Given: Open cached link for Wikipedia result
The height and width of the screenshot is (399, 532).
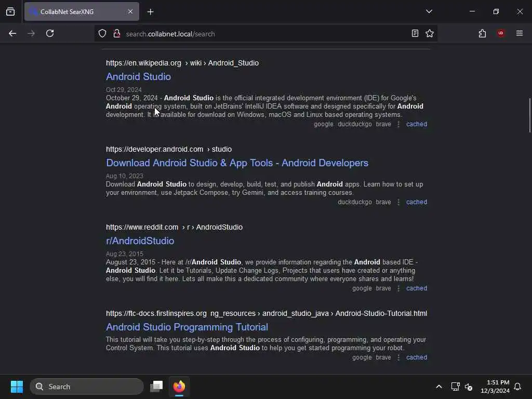Looking at the screenshot, I should click(x=417, y=124).
